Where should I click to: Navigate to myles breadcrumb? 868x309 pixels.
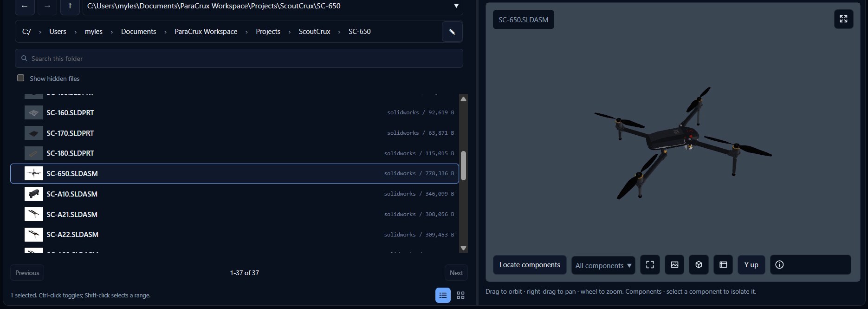pyautogui.click(x=93, y=32)
